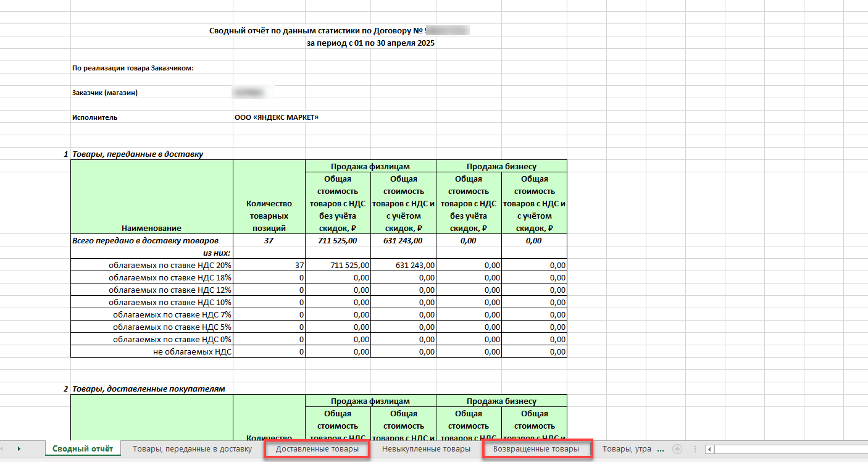Click the Наименование header cell
Viewport: 868px width, 462px height.
(152, 197)
